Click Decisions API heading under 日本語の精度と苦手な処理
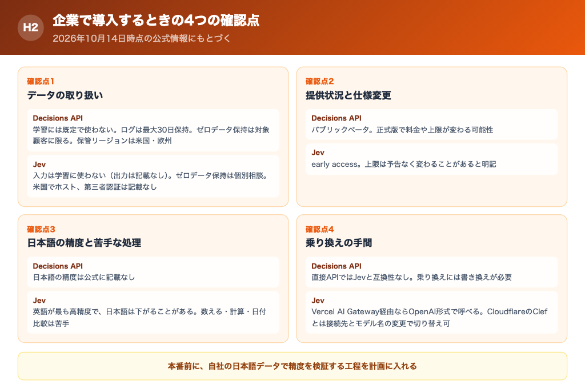This screenshot has height=392, width=585. click(58, 266)
